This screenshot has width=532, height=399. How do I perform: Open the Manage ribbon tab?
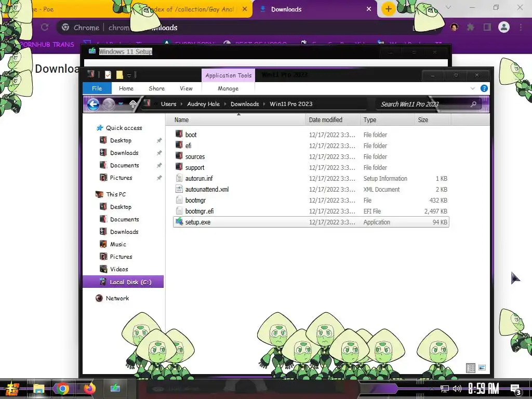coord(228,88)
